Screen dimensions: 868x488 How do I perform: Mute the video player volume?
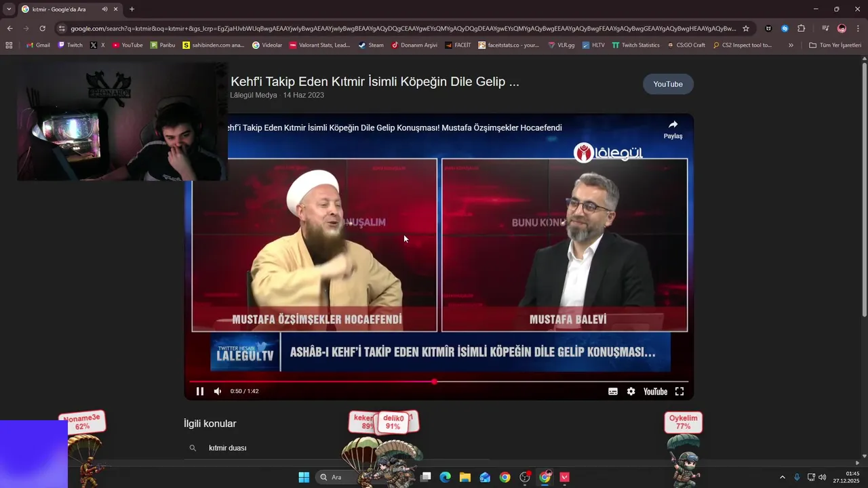click(x=218, y=391)
